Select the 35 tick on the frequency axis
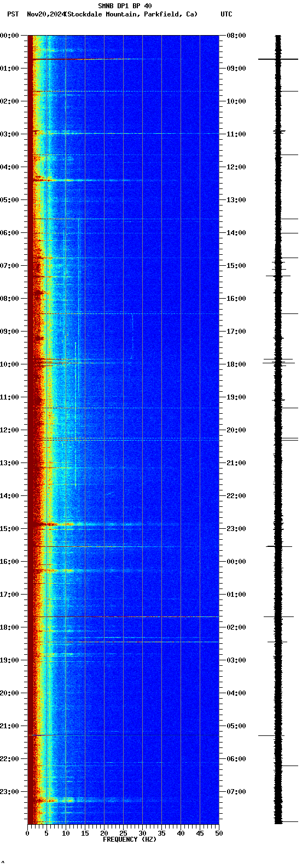302x868 pixels. point(161,833)
